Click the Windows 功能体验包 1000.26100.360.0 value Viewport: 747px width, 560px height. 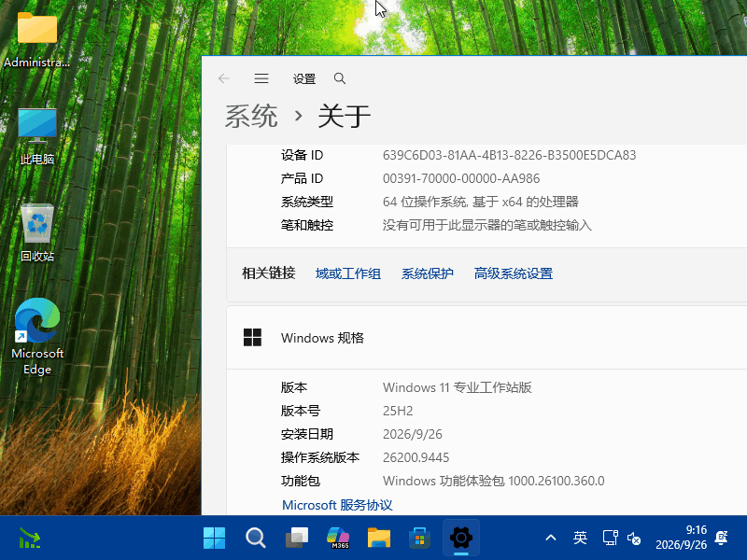click(x=494, y=481)
